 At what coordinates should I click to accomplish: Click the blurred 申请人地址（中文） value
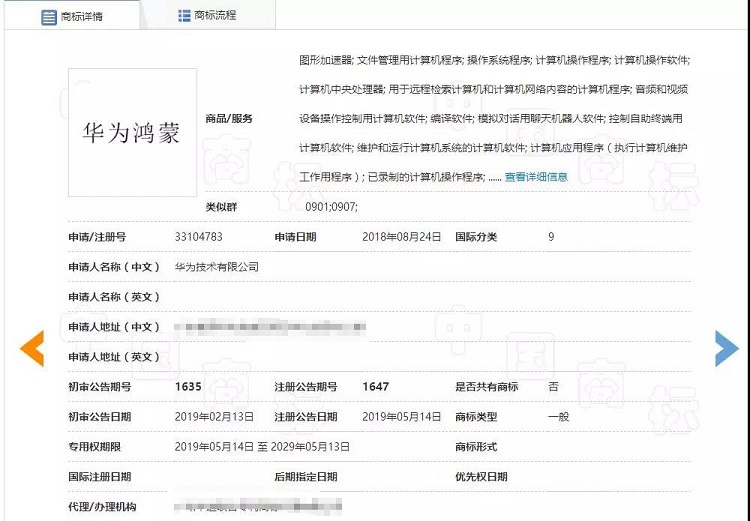tap(270, 327)
